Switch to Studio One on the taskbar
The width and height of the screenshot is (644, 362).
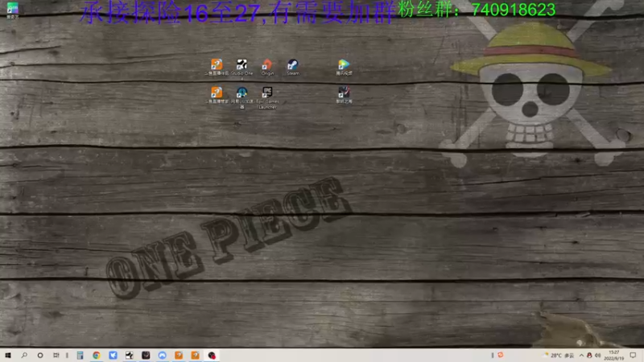tap(130, 356)
